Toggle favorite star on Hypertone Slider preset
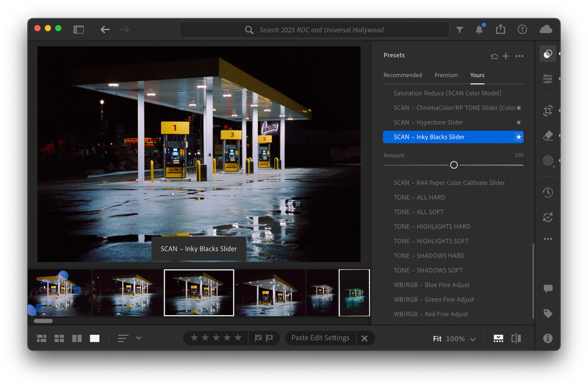This screenshot has height=385, width=588. [x=519, y=122]
